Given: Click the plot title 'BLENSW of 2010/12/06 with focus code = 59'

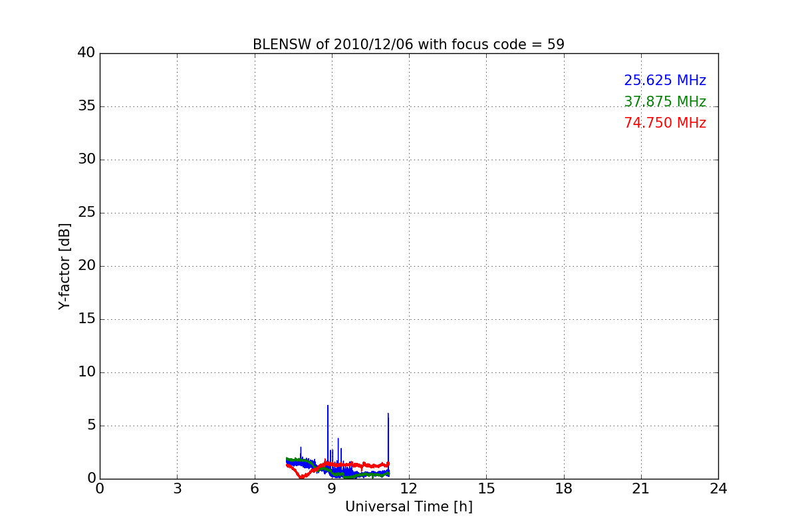Looking at the screenshot, I should tap(408, 45).
